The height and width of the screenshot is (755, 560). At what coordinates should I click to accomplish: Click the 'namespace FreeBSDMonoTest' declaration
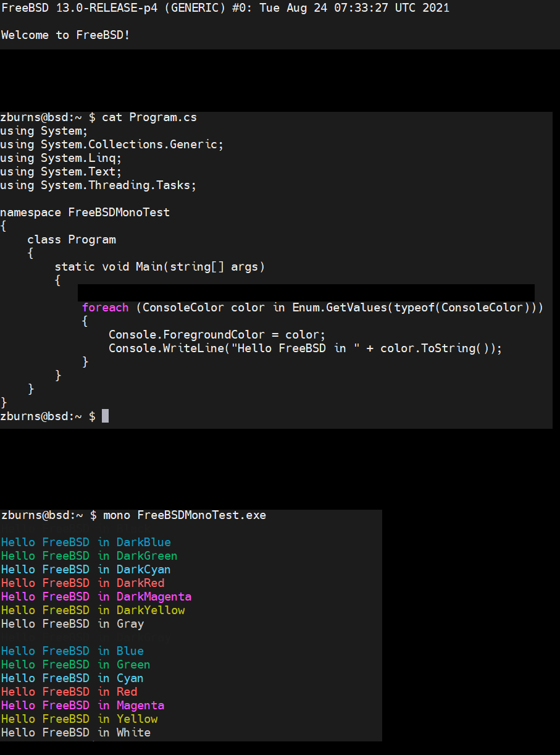click(x=85, y=213)
